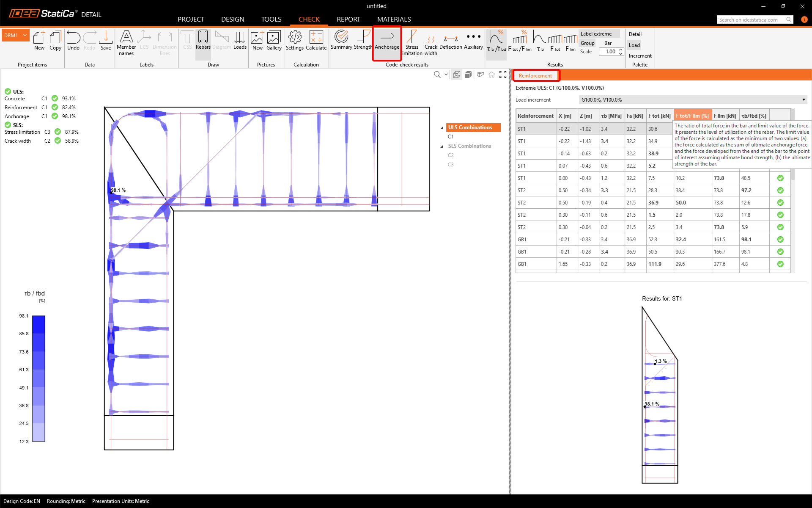Toggle the Label extreme option

click(x=596, y=34)
